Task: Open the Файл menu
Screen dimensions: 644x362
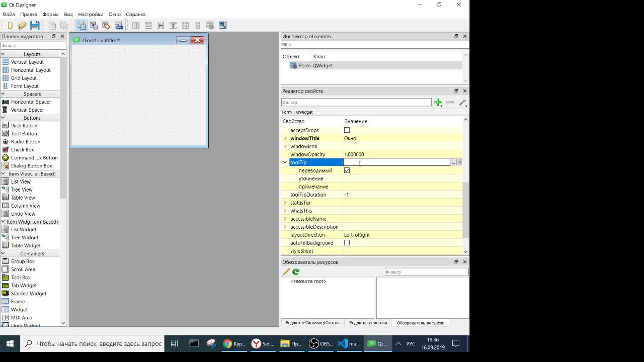Action: pos(9,14)
